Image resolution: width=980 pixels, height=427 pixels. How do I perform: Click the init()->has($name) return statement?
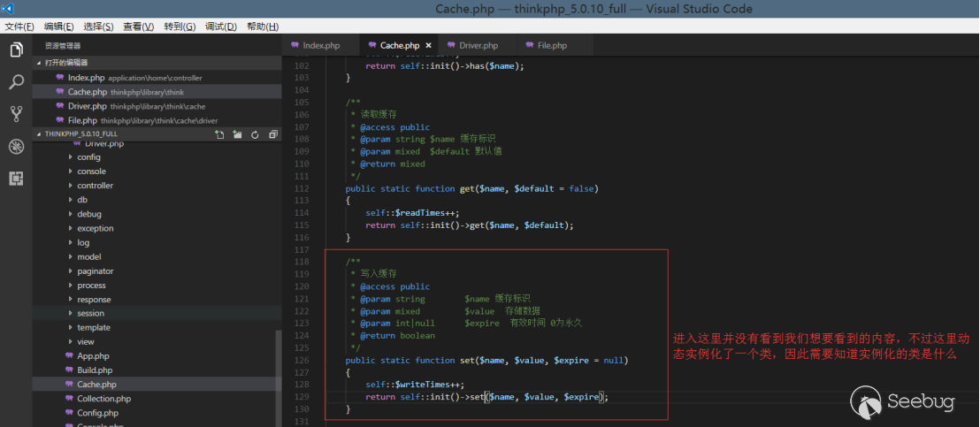(x=445, y=66)
